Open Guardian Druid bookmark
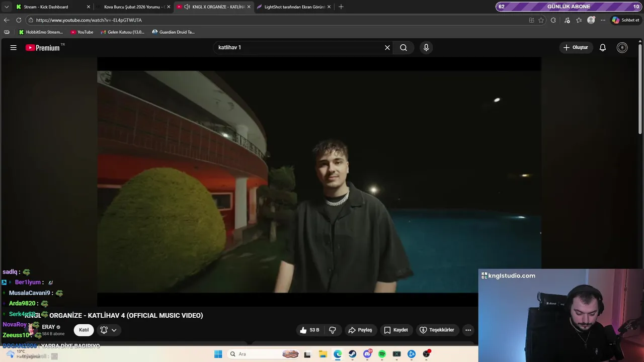Screen dimensions: 644x362 click(x=173, y=32)
